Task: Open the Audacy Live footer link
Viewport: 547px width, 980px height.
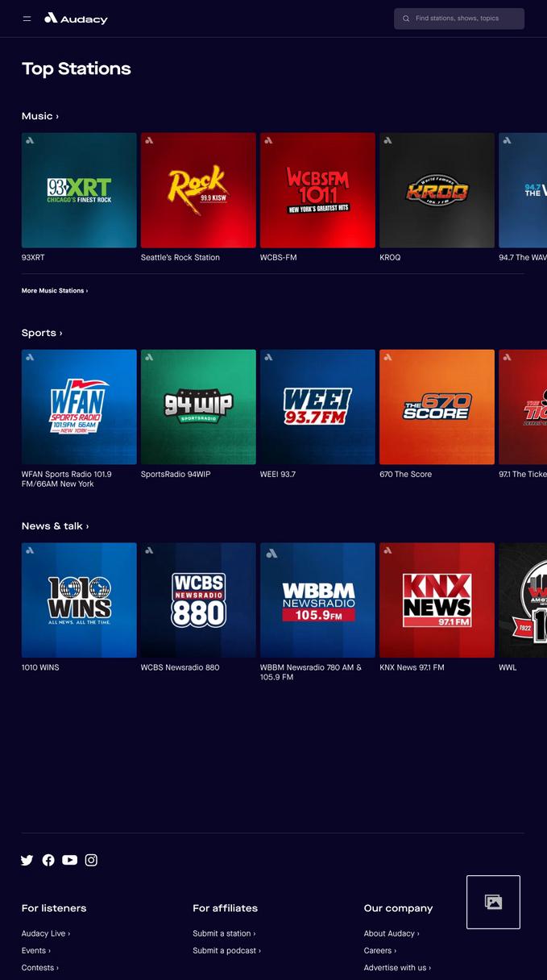Action: (x=46, y=934)
